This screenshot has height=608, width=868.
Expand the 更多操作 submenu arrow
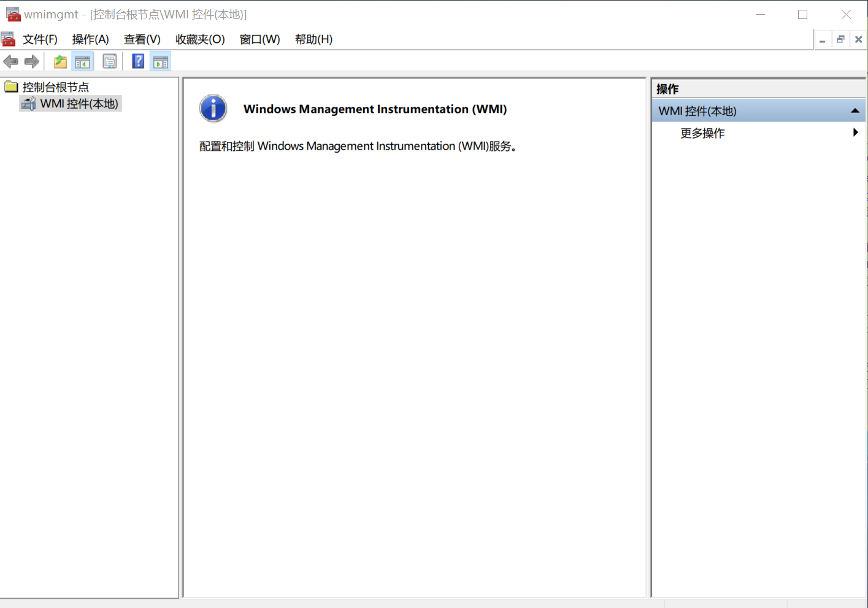tap(855, 133)
